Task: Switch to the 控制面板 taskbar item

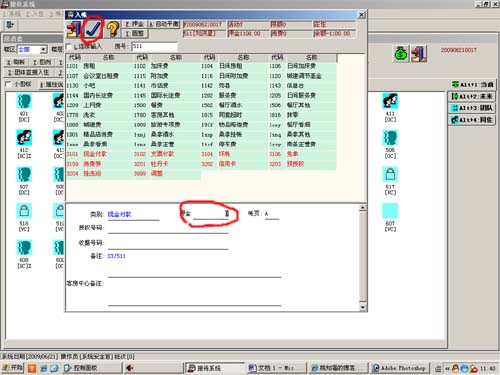Action: point(92,368)
